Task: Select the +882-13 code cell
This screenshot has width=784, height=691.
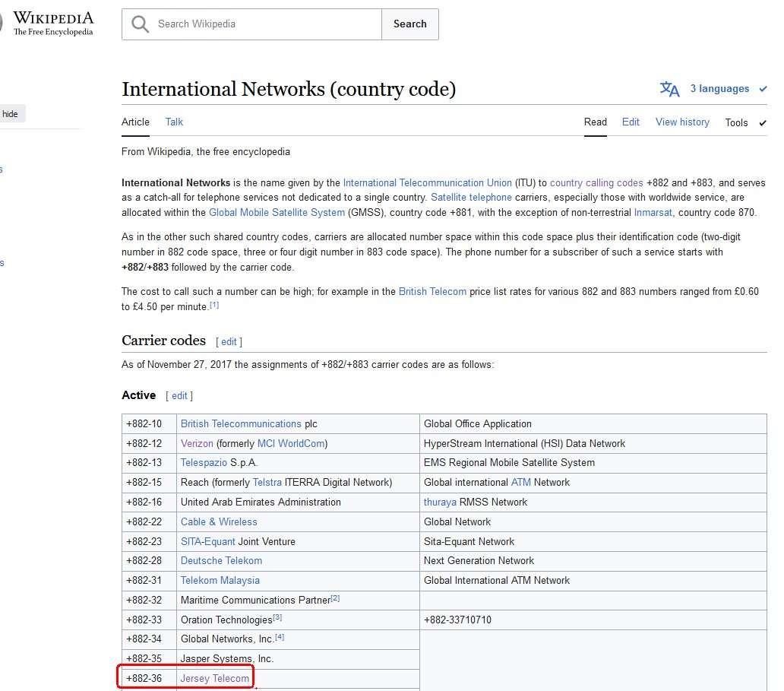Action: [149, 463]
